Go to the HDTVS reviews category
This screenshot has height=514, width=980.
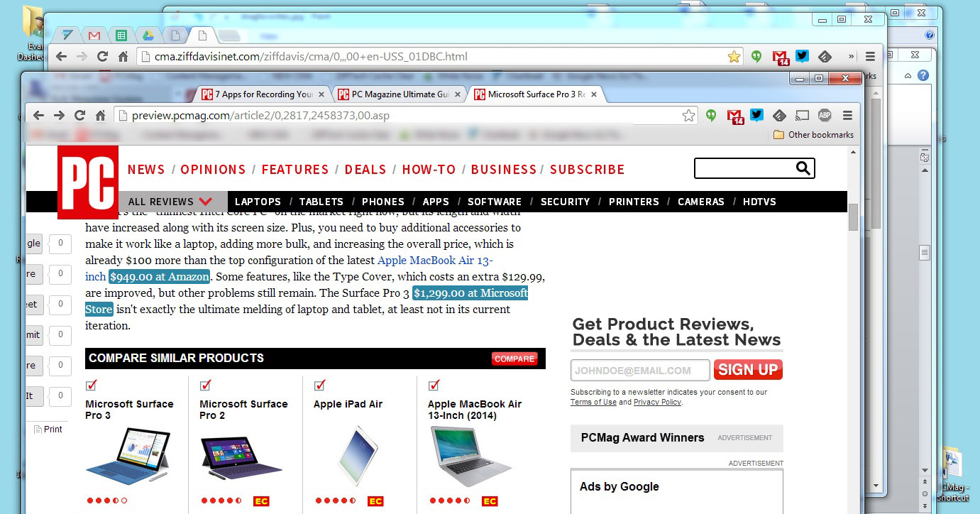[x=759, y=202]
